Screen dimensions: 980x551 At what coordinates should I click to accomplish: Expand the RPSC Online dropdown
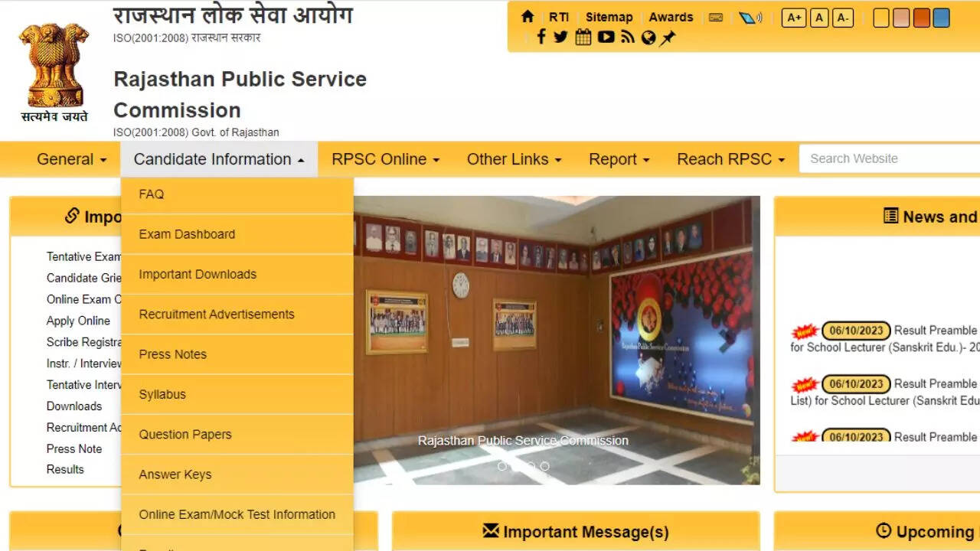[384, 159]
